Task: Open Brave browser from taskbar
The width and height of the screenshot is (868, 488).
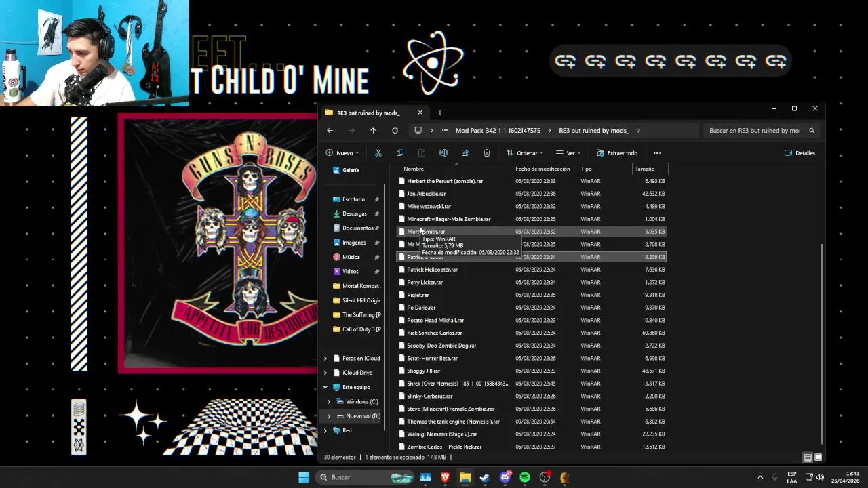Action: [445, 477]
